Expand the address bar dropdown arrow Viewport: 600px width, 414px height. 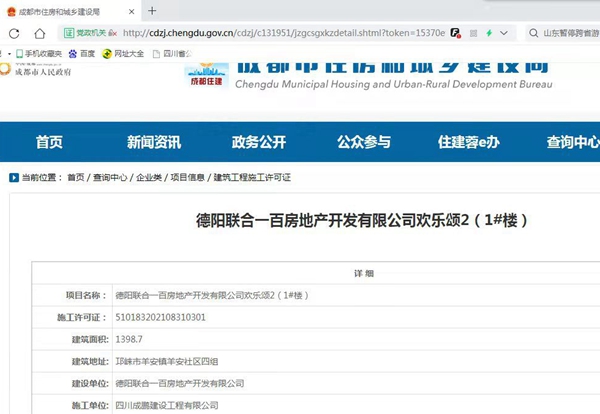click(506, 32)
